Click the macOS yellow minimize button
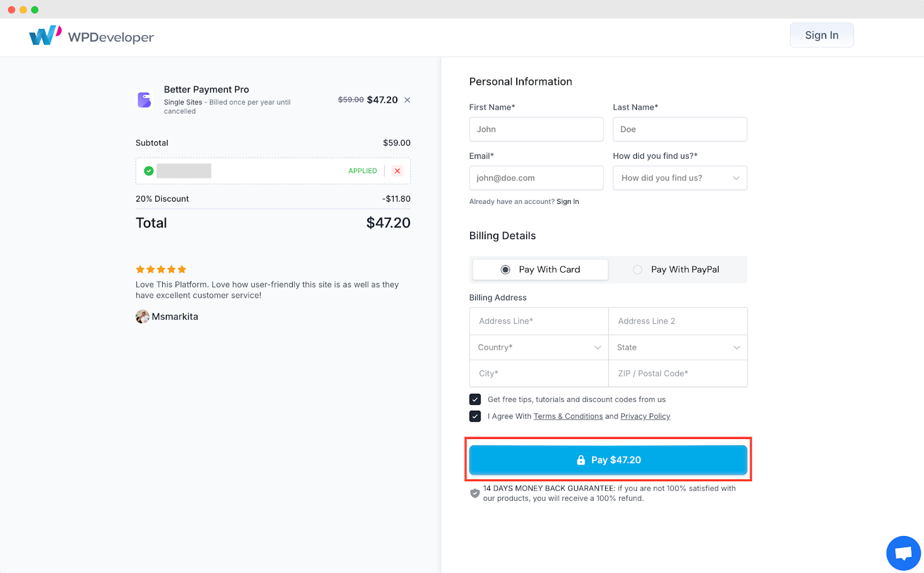Viewport: 924px width, 573px height. tap(23, 10)
